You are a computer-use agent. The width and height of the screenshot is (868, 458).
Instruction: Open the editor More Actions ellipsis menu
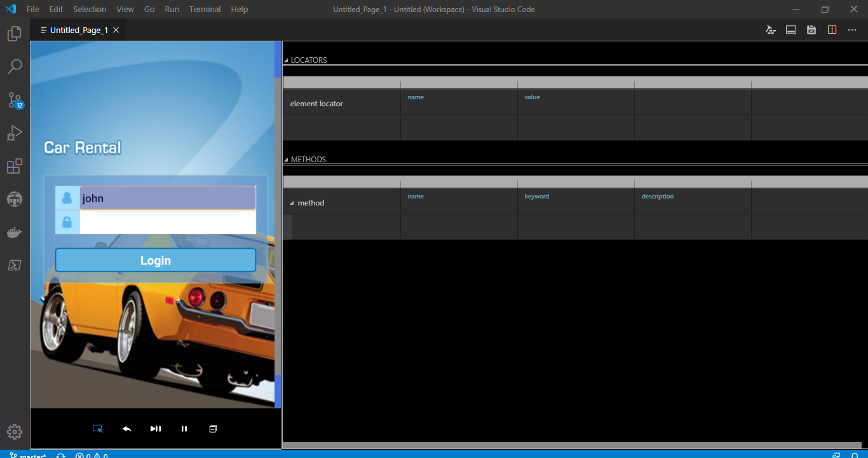click(x=852, y=30)
